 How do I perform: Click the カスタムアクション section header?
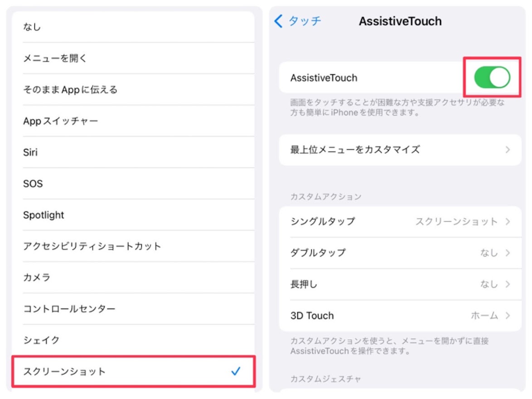(326, 197)
